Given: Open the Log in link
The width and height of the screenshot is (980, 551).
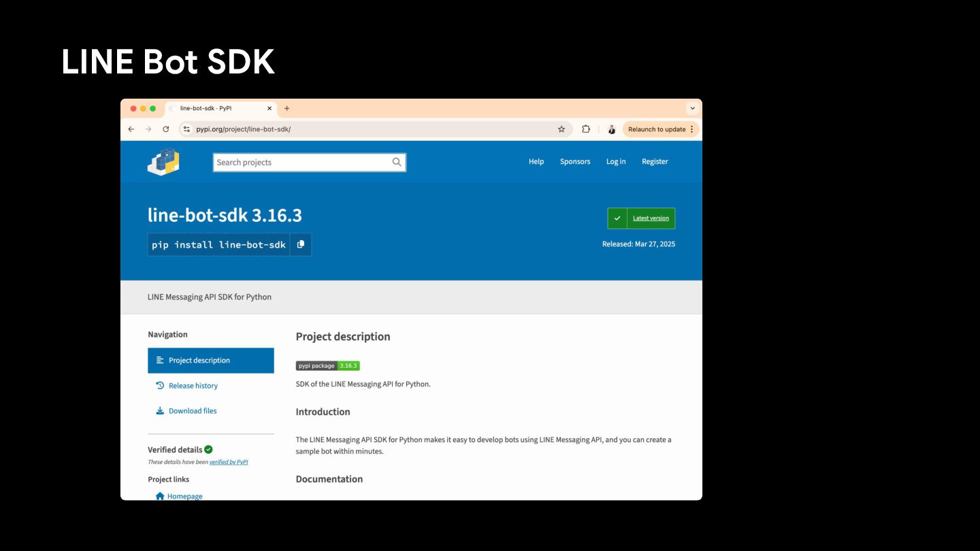Looking at the screenshot, I should coord(616,162).
